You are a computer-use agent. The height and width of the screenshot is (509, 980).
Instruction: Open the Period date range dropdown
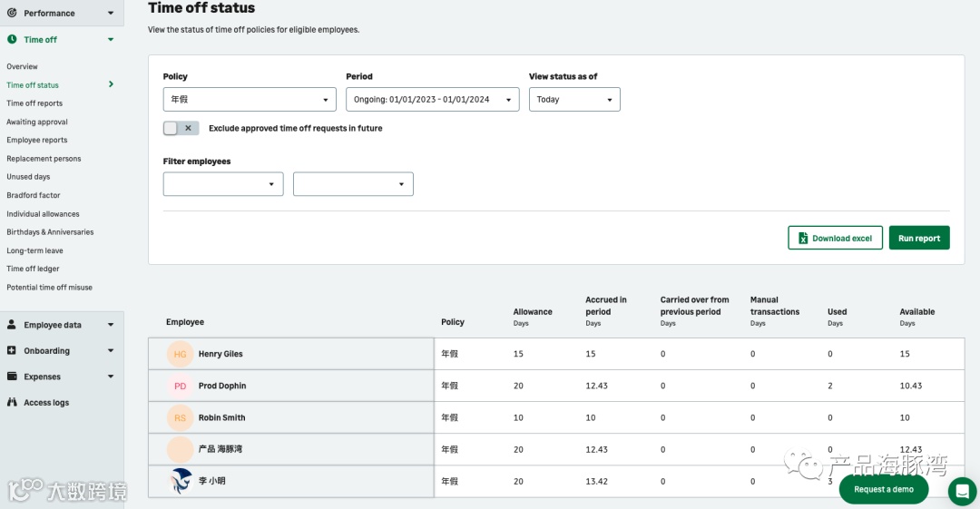(432, 100)
